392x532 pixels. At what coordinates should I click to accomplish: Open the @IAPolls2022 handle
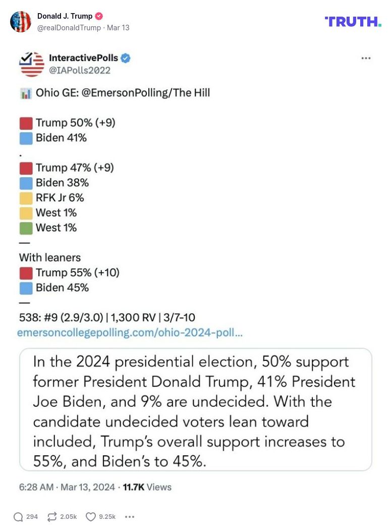point(79,70)
